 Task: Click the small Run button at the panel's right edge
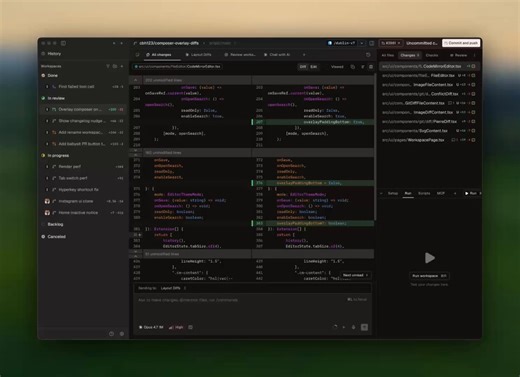coord(471,193)
